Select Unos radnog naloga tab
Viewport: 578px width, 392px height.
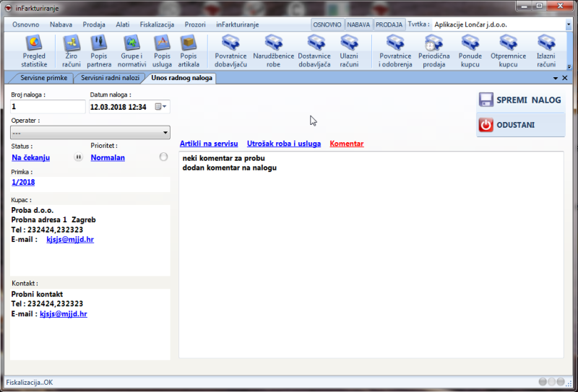[181, 78]
